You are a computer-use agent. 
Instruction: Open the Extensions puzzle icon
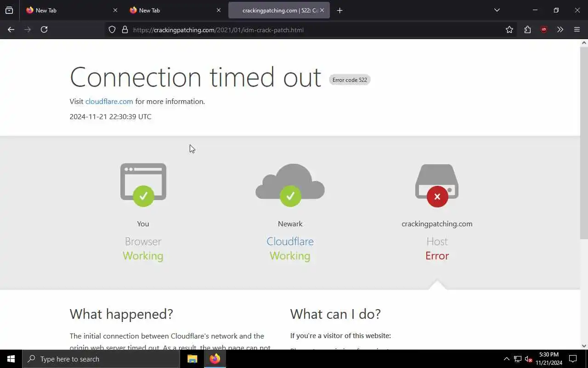527,30
